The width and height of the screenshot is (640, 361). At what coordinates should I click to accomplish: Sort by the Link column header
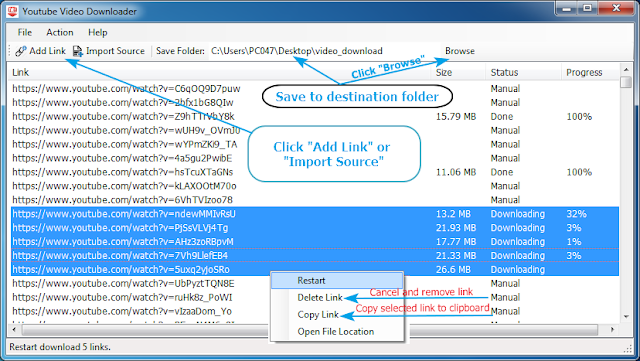[20, 72]
